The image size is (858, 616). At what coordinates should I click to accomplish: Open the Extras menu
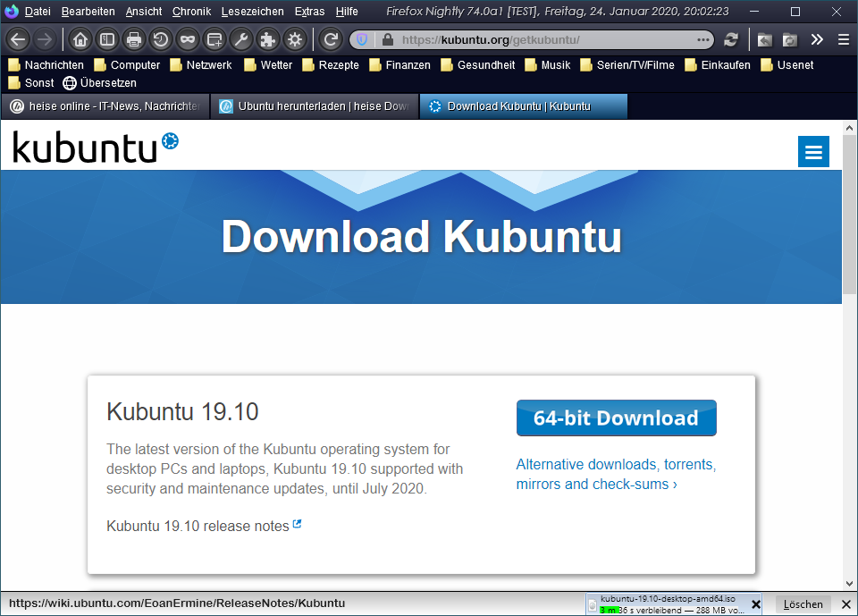pos(310,12)
